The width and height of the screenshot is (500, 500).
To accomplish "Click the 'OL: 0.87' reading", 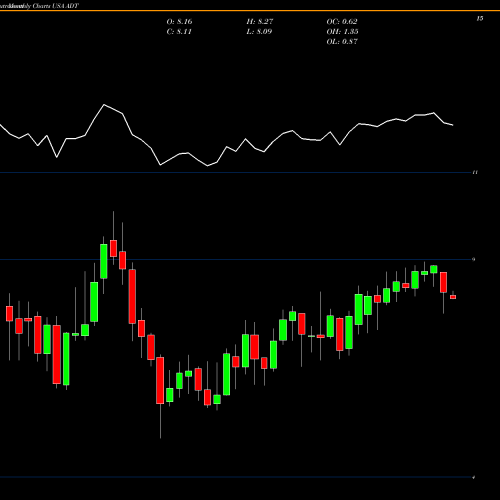I will coord(342,42).
